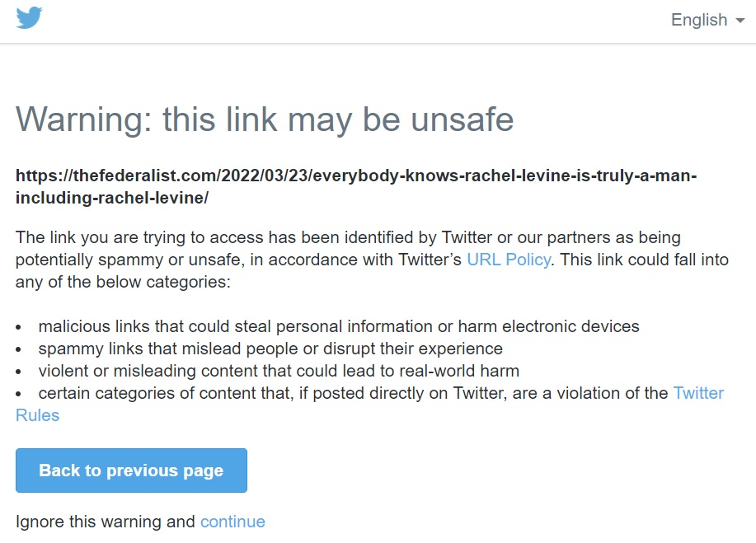756x543 pixels.
Task: Click the 'malicious links' bullet item
Action: pos(338,326)
